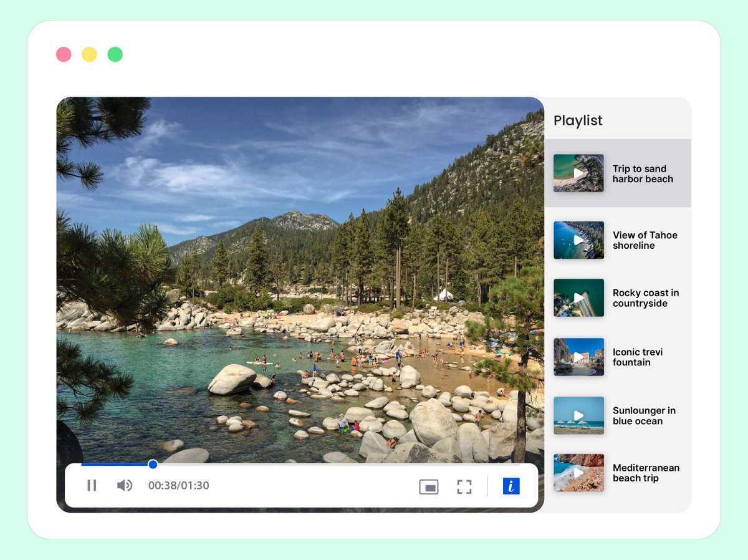
Task: Click the Playlist heading
Action: click(578, 120)
